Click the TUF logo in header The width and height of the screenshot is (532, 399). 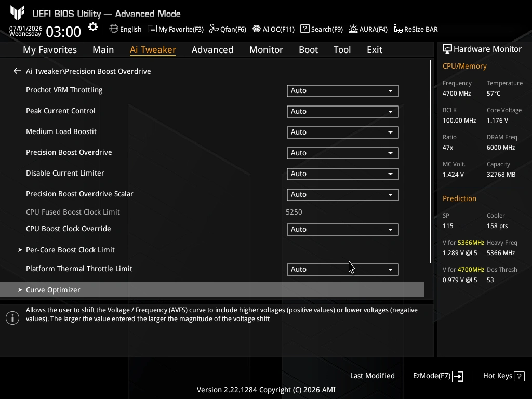tap(17, 12)
